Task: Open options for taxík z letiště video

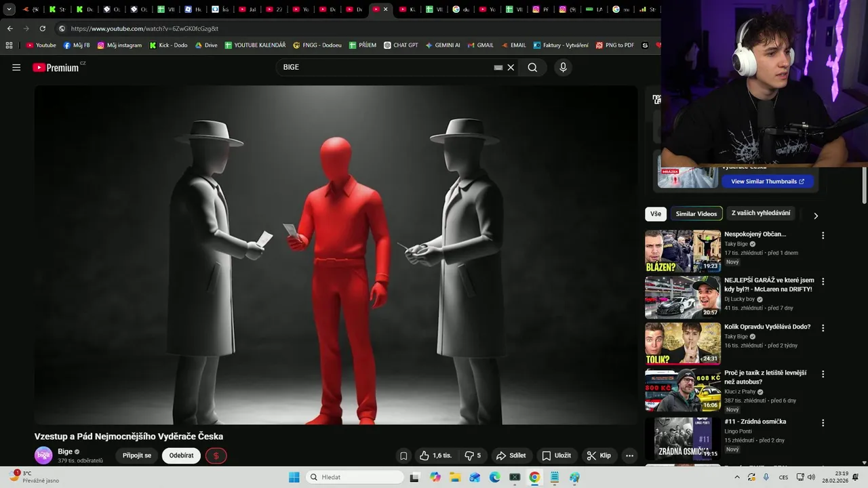Action: [823, 374]
